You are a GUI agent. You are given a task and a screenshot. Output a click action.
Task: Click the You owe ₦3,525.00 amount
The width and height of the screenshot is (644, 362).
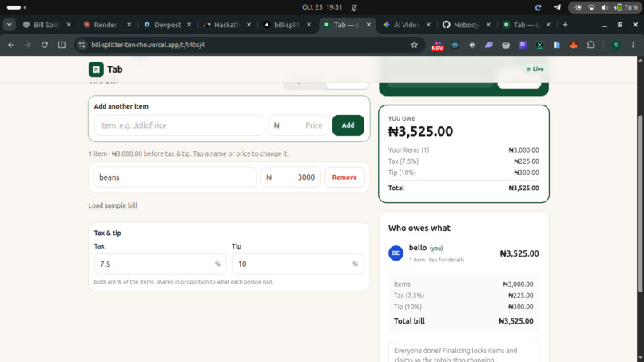pyautogui.click(x=420, y=132)
